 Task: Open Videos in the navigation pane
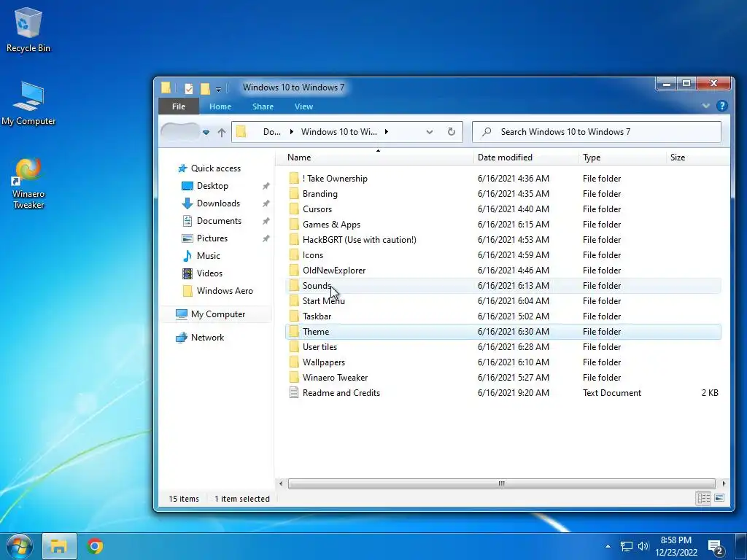coord(209,273)
